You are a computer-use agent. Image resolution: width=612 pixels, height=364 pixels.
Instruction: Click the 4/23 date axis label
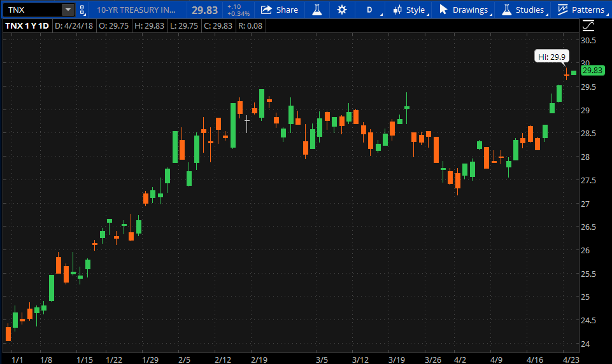point(571,360)
